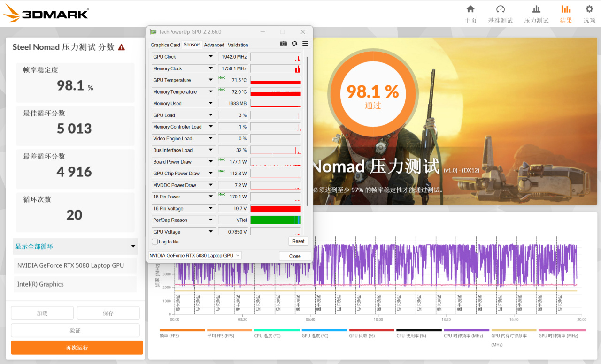Click the GPU-Z screenshot camera icon

pos(284,43)
